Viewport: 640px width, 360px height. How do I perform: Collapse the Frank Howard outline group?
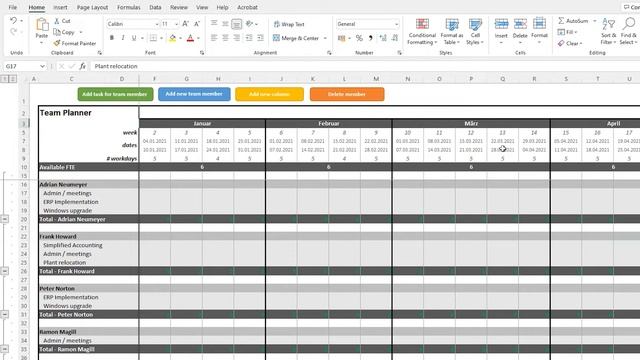[x=4, y=271]
